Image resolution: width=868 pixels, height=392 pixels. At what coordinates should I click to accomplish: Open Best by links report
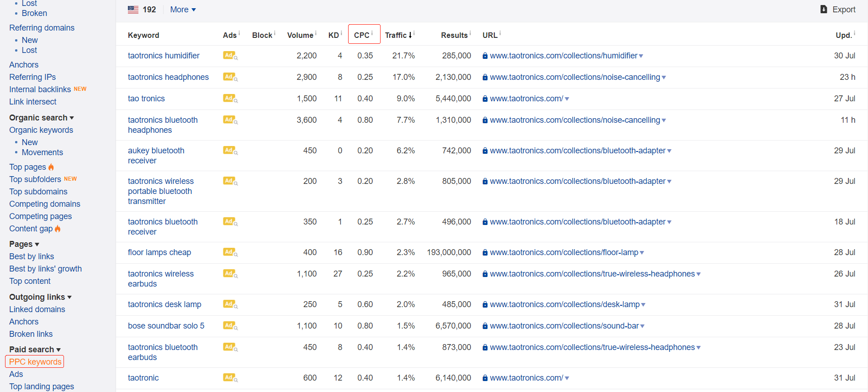32,256
